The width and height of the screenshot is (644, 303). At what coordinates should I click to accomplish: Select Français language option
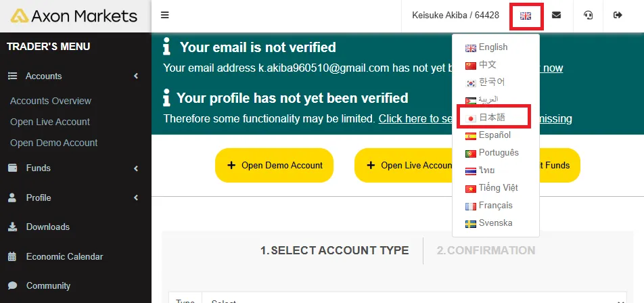495,206
